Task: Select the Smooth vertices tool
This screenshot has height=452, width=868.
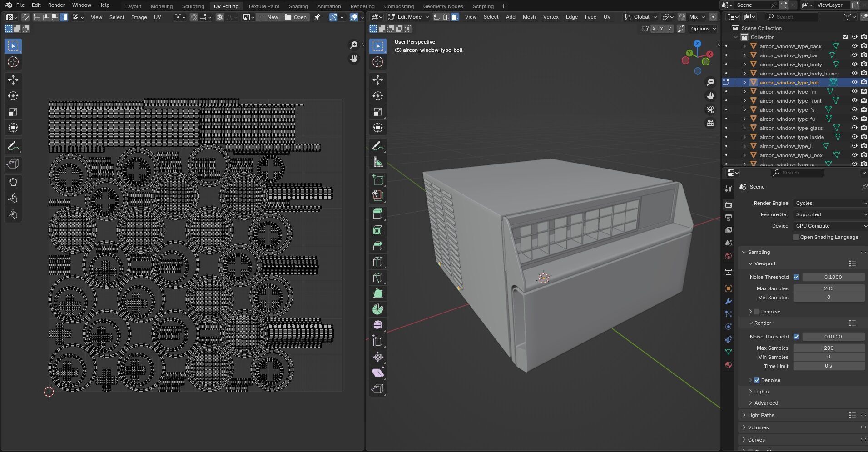Action: click(378, 325)
